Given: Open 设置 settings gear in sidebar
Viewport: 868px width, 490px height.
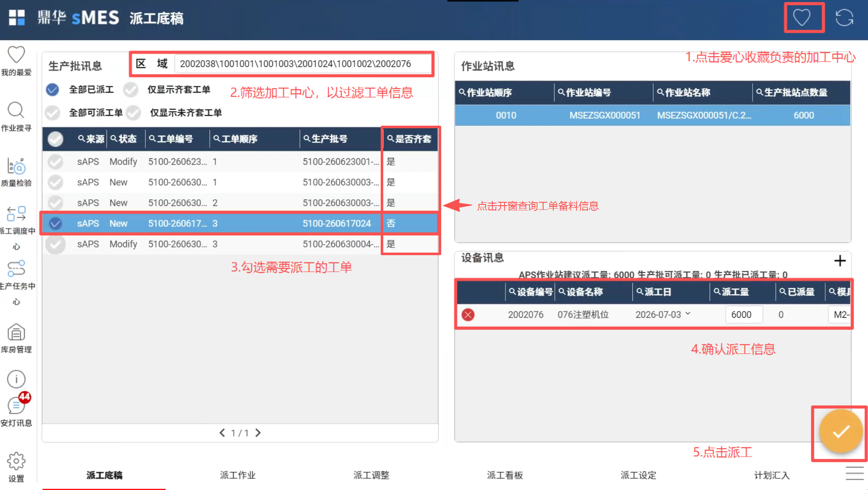Looking at the screenshot, I should tap(16, 467).
